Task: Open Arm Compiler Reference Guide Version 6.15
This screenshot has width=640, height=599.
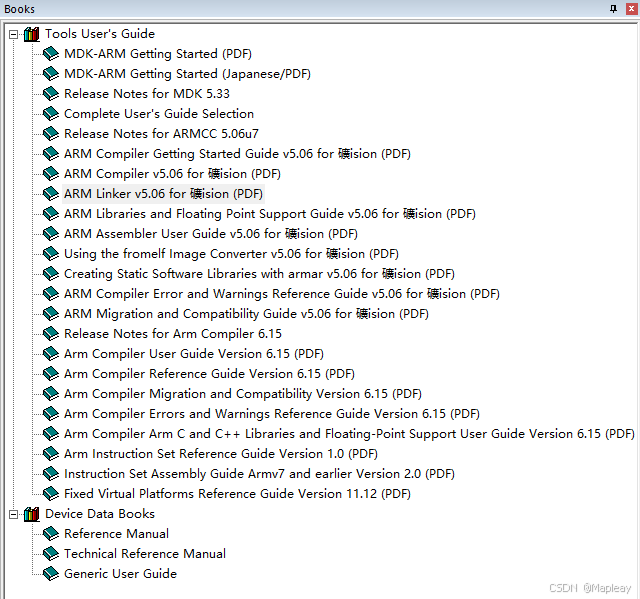Action: (x=209, y=374)
